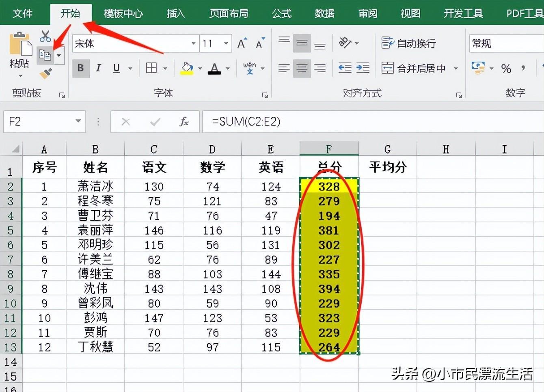Click the Select All corner triangle
Viewport: 544px width, 392px height.
[x=15, y=149]
